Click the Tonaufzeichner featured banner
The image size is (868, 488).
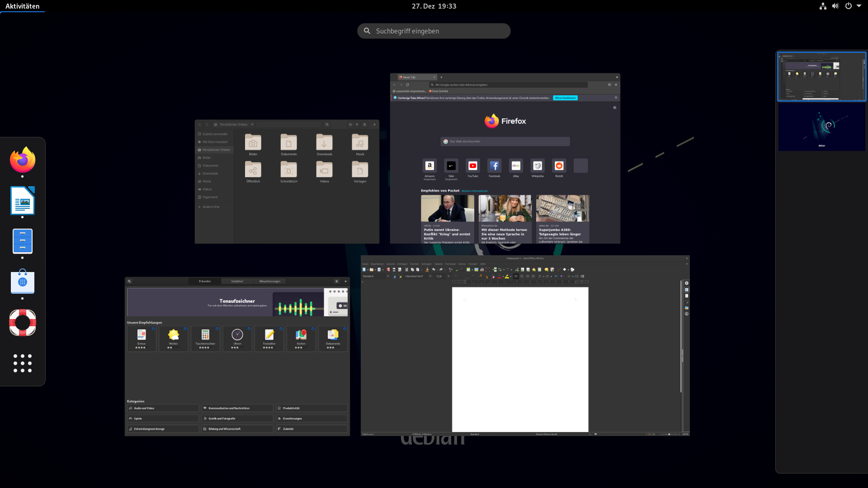tap(237, 302)
